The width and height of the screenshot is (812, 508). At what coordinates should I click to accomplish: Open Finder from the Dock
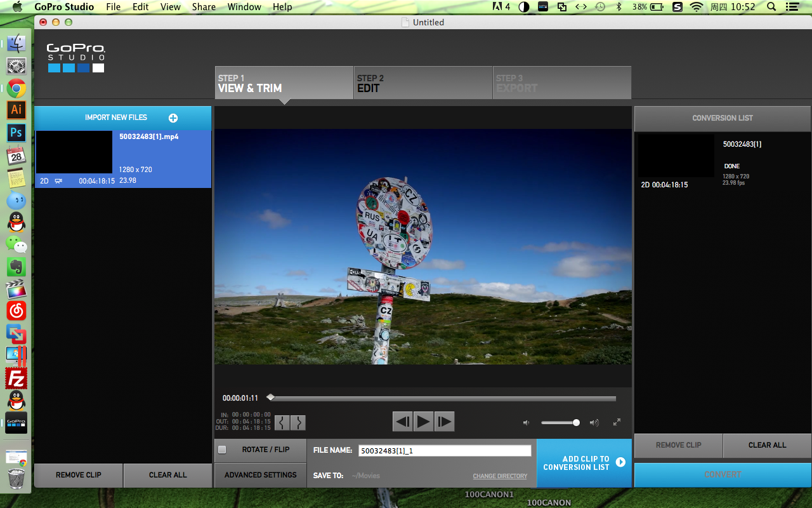tap(16, 43)
